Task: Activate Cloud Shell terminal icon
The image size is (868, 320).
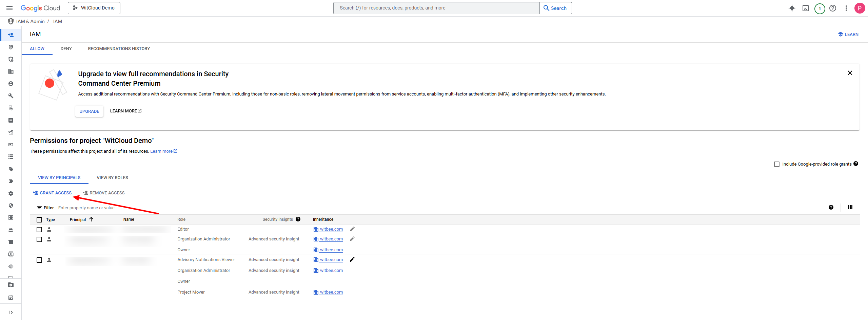Action: pos(806,8)
